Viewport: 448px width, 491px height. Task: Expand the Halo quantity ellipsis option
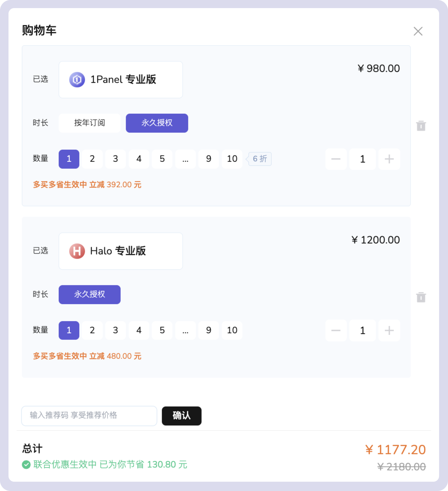point(185,330)
